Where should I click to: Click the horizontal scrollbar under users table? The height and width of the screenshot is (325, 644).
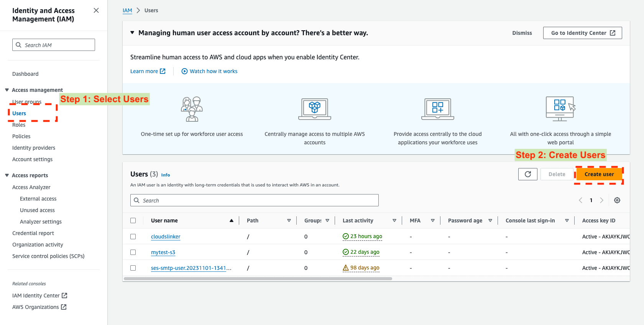pos(258,279)
